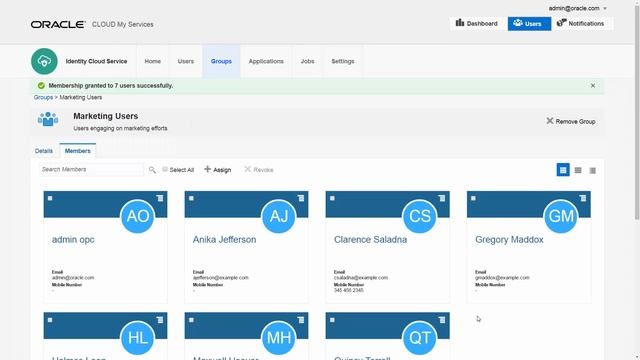Image resolution: width=640 pixels, height=360 pixels.
Task: Click the QT avatar circle
Action: point(420,338)
